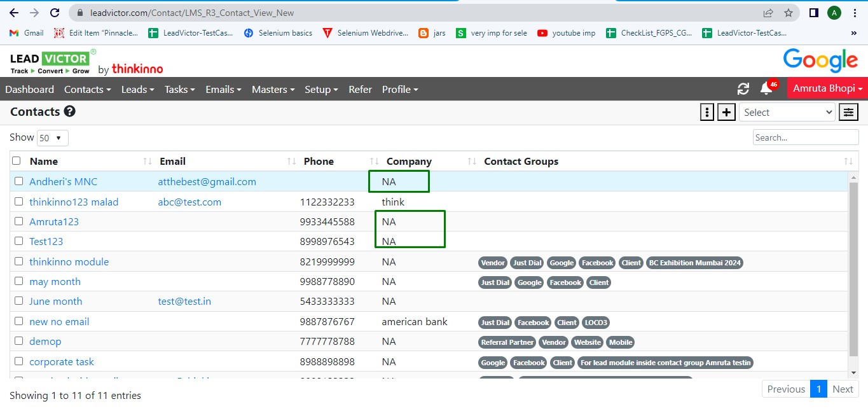Screen dimensions: 868x411
Task: Bookmark this page with the star icon
Action: (789, 13)
